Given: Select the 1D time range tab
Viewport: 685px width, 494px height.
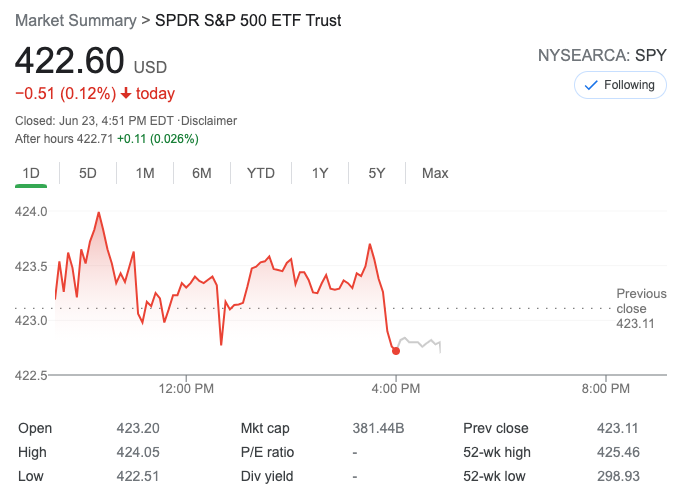Looking at the screenshot, I should [31, 173].
